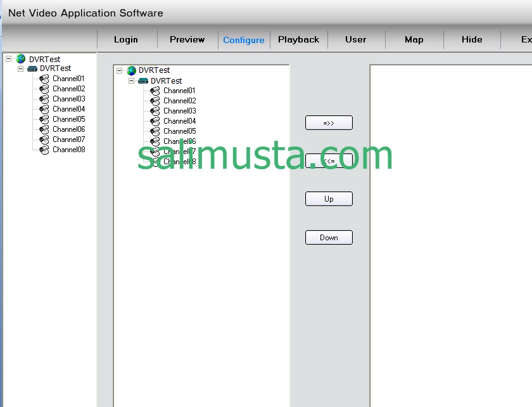The image size is (532, 407).
Task: Collapse the root DVRTest node in the center panel
Action: click(120, 71)
